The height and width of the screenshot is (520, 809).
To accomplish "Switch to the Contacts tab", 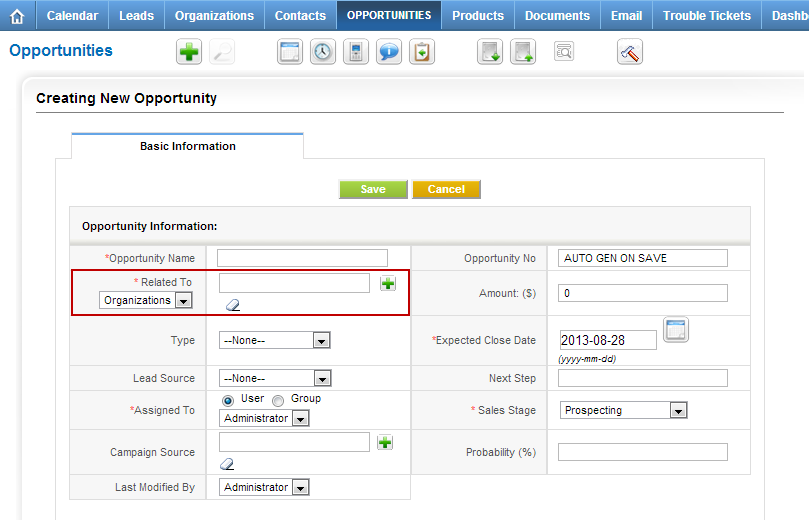I will [300, 16].
